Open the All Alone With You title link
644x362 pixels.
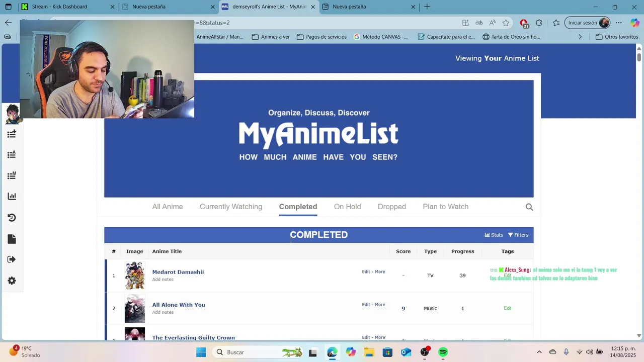pos(179,305)
